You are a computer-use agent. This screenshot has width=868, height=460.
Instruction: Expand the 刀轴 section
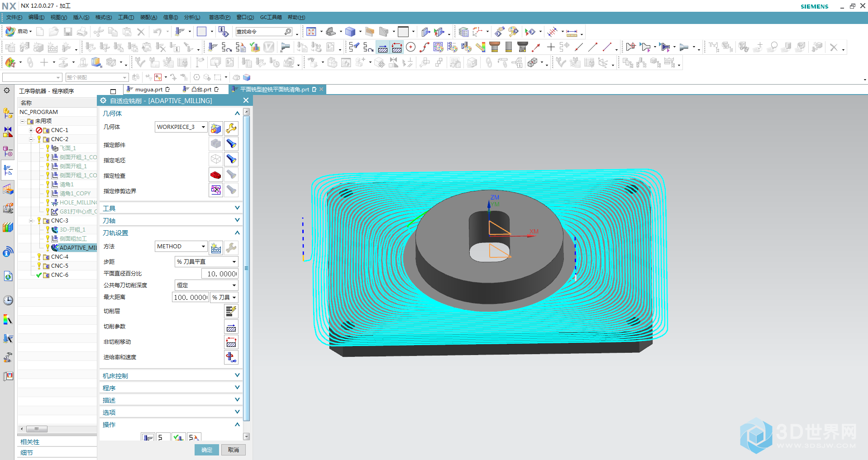pyautogui.click(x=237, y=220)
